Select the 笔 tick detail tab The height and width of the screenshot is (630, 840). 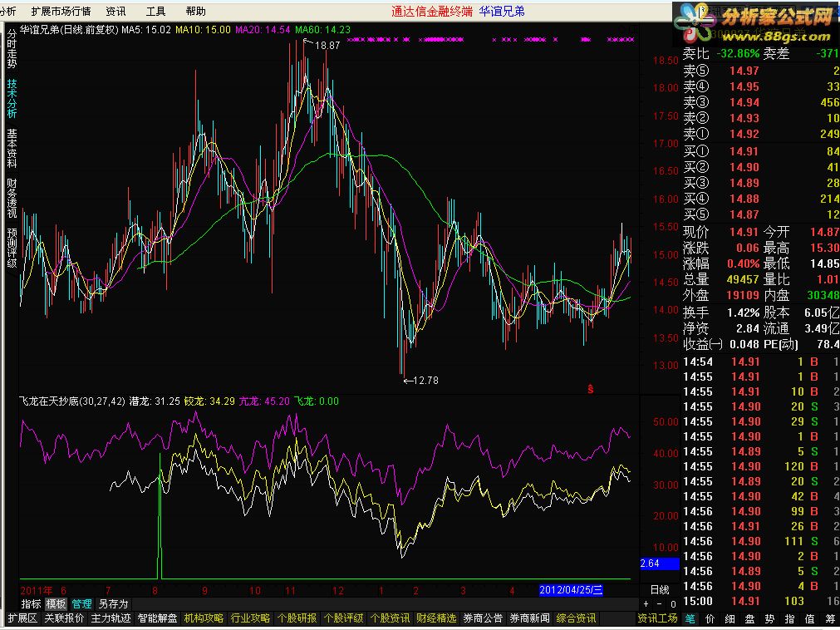pos(690,618)
